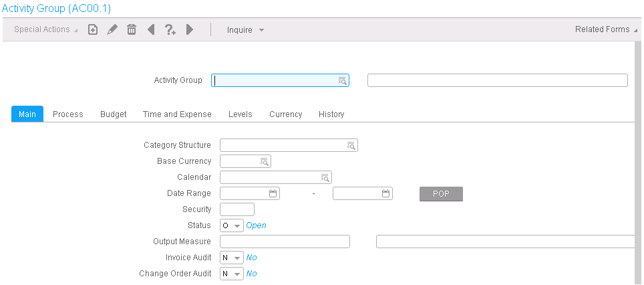
Task: Click the Category Structure input field
Action: point(289,145)
